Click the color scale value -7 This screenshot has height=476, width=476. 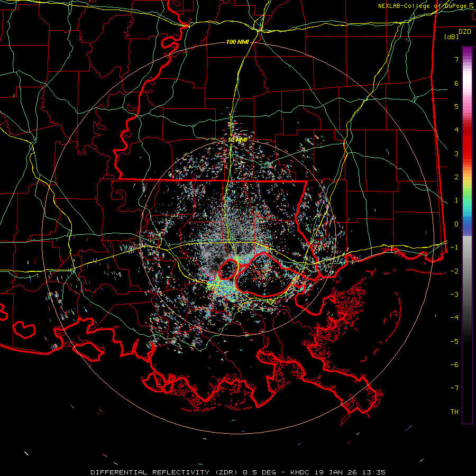tap(454, 388)
